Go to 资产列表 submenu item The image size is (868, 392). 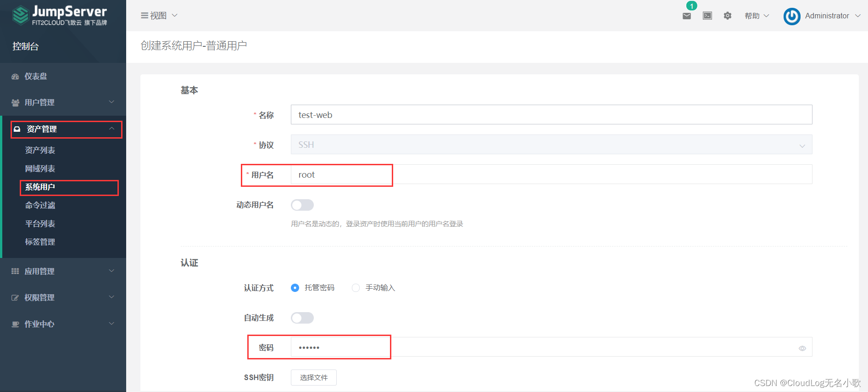[40, 151]
